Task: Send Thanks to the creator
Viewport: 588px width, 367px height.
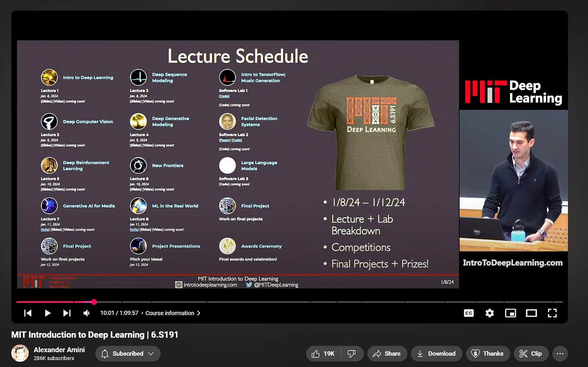Action: click(487, 354)
